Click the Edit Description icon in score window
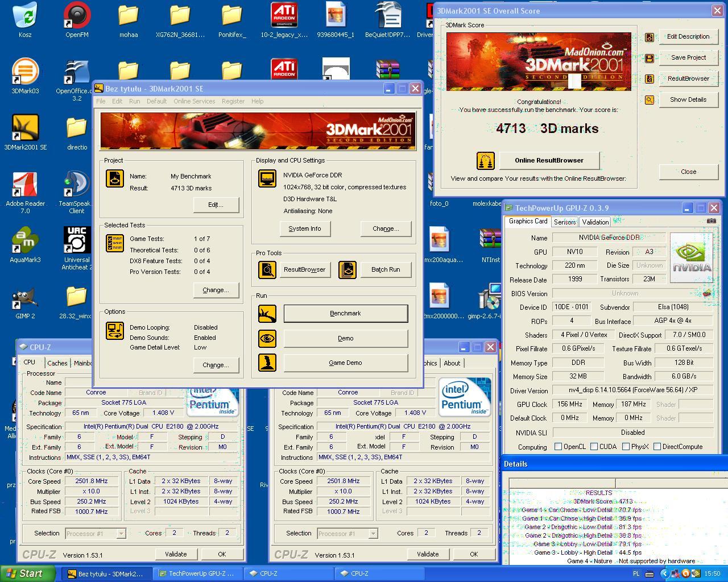728x582 pixels. click(x=649, y=37)
